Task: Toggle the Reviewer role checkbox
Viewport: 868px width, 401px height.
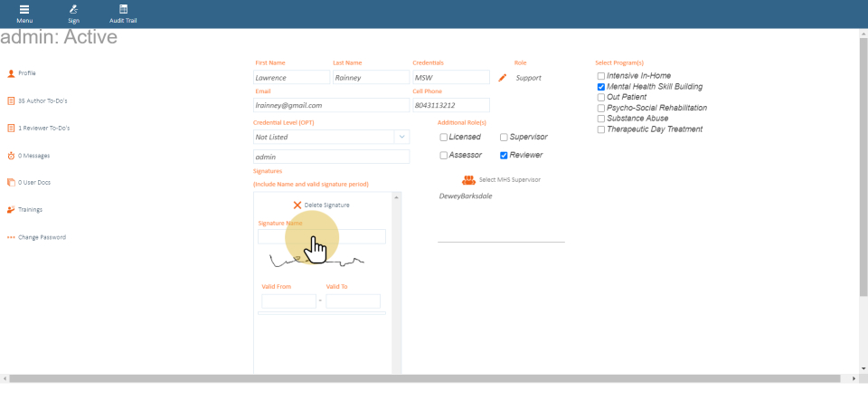Action: (504, 156)
